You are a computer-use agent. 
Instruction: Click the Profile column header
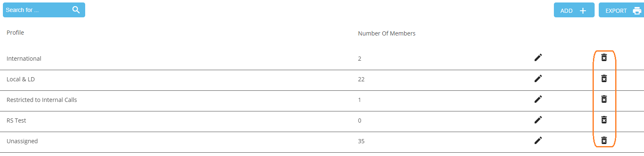[x=15, y=33]
